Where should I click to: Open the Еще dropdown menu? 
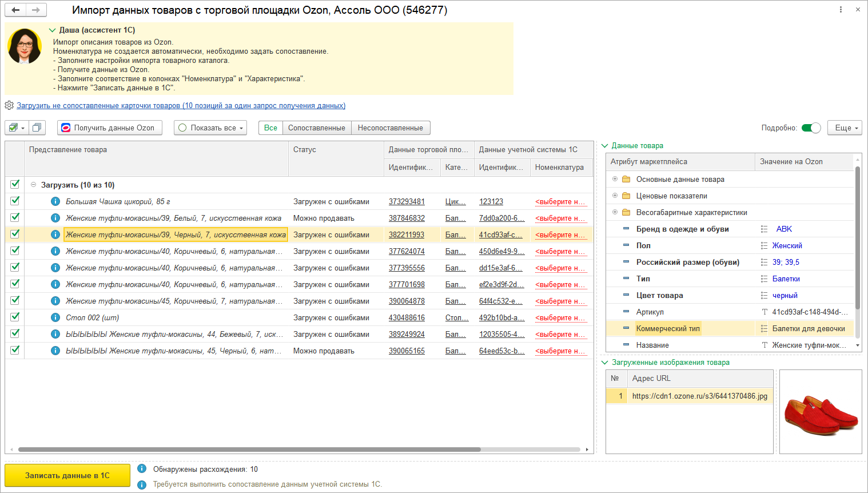pos(845,128)
